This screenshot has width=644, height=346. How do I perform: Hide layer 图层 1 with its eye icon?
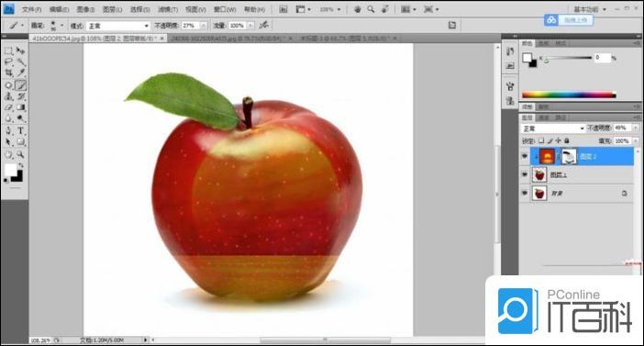pyautogui.click(x=525, y=174)
